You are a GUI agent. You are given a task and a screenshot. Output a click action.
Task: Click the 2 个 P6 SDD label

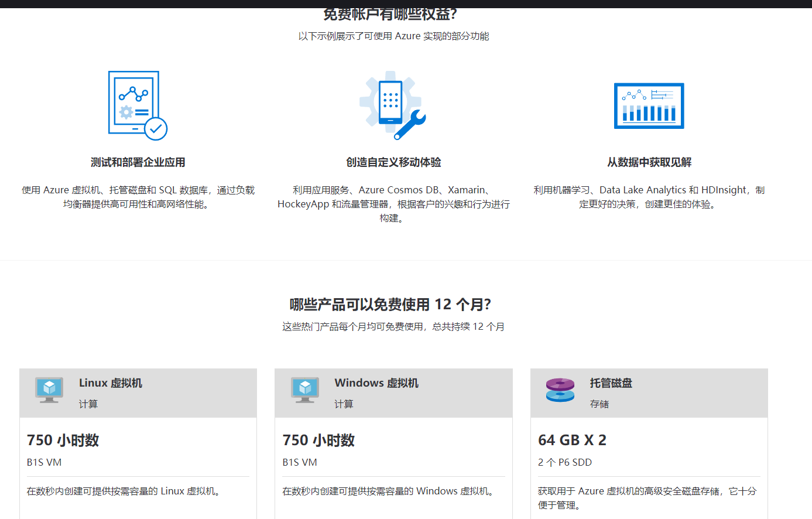coord(565,462)
